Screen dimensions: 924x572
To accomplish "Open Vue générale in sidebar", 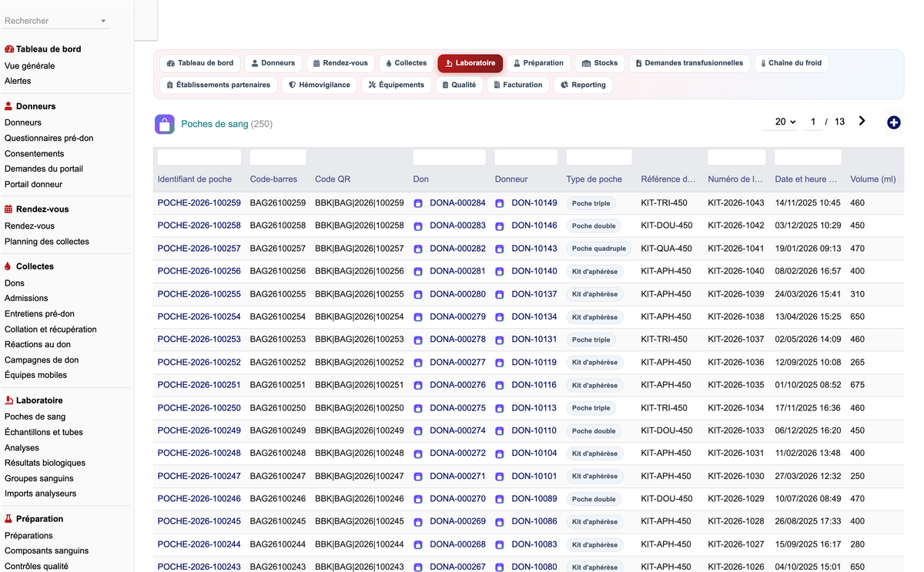I will (x=29, y=66).
